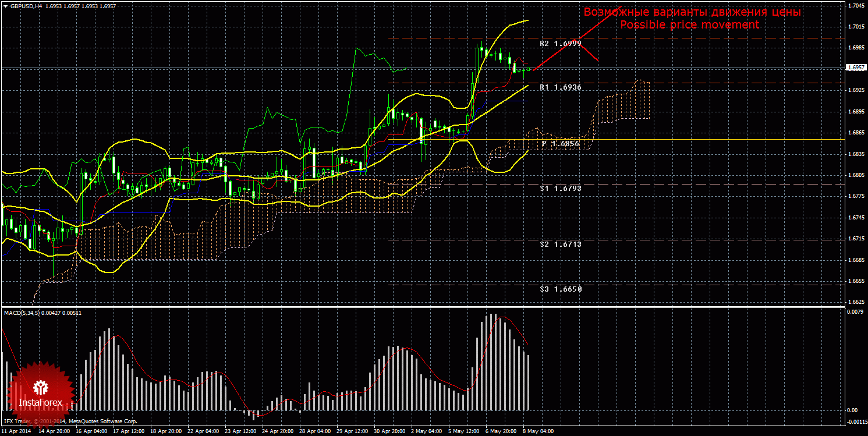Select the S1 1.6793 support label
Image resolution: width=868 pixels, height=436 pixels.
[561, 189]
